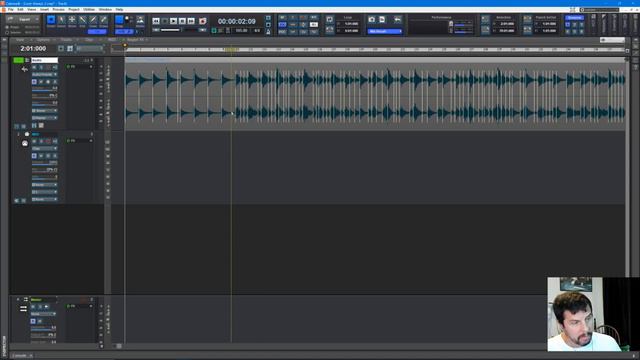
Task: Open the Track View Region FX menu
Action: pos(135,40)
